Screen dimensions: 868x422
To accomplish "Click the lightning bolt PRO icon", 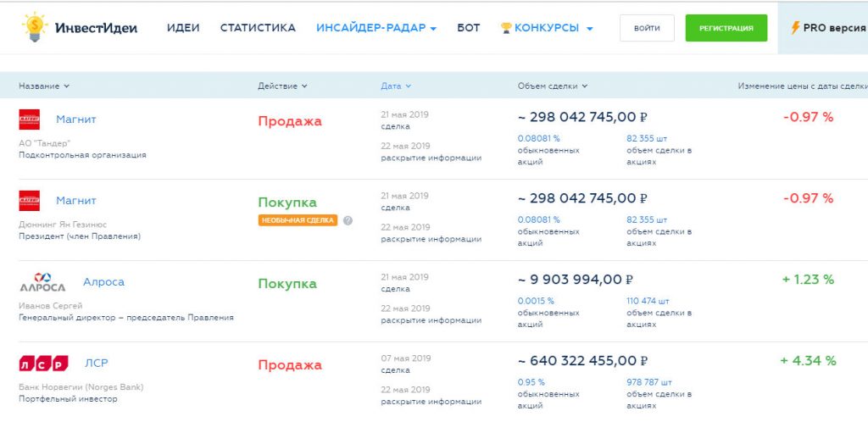I will pos(795,28).
